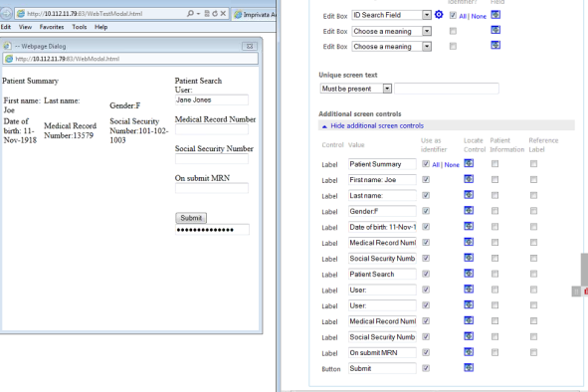The height and width of the screenshot is (392, 588).
Task: Toggle Use as identifier for First name: Joe
Action: [x=426, y=180]
